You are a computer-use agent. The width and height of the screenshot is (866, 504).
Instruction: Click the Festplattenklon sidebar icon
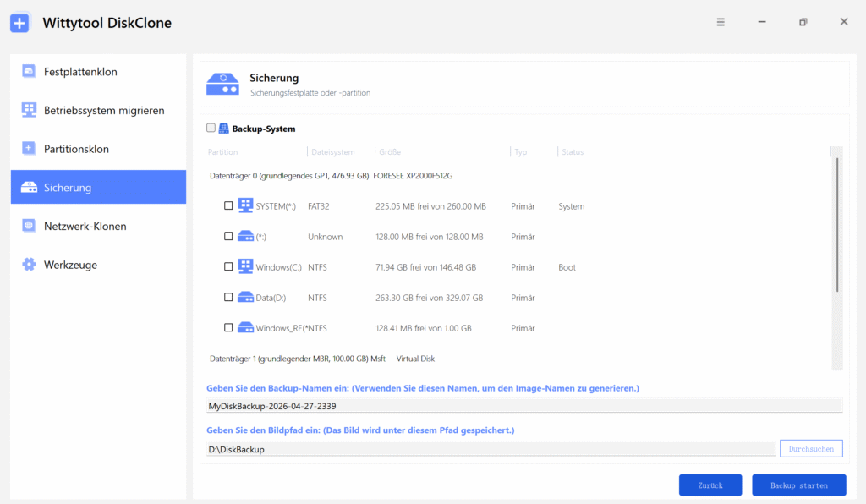tap(29, 71)
